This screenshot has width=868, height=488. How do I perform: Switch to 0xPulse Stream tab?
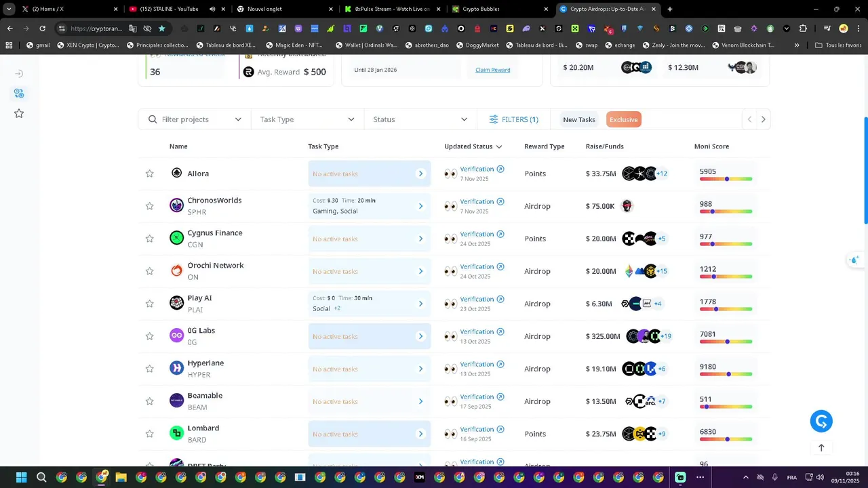[x=392, y=9]
